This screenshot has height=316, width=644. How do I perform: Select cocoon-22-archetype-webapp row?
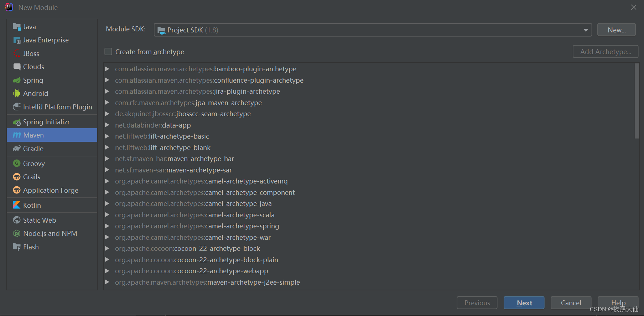pyautogui.click(x=369, y=271)
